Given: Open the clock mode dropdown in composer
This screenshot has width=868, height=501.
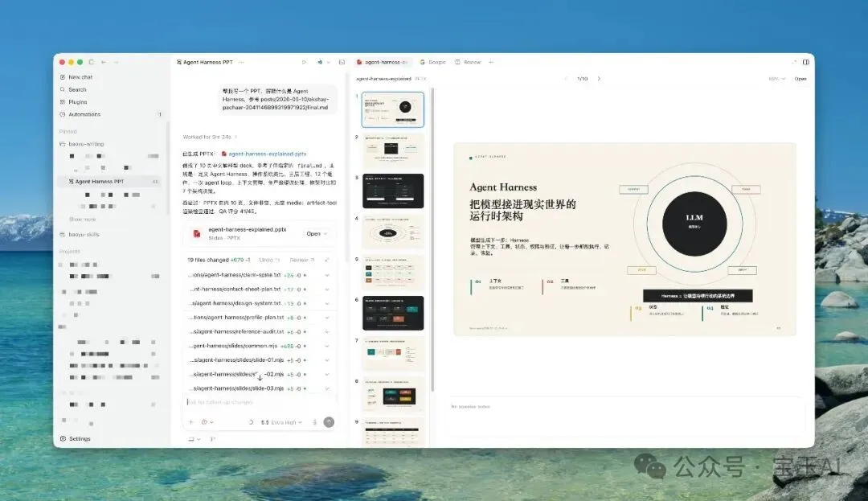Looking at the screenshot, I should 207,422.
